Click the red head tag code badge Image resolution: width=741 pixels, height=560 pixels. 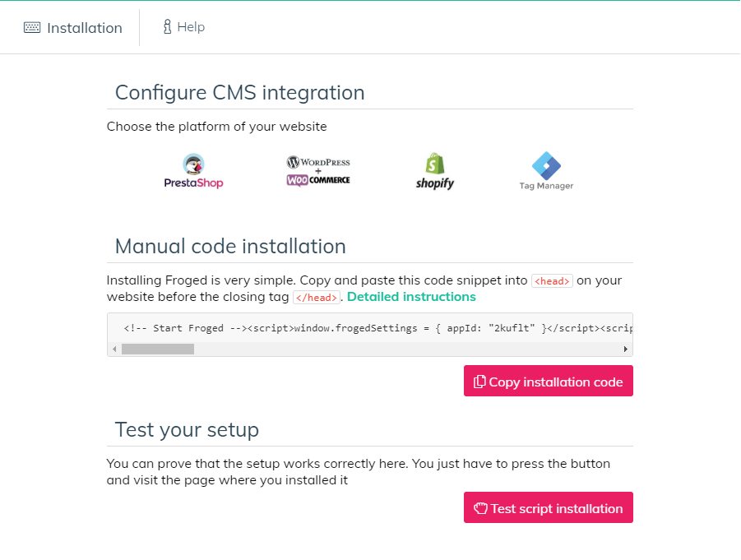point(552,280)
